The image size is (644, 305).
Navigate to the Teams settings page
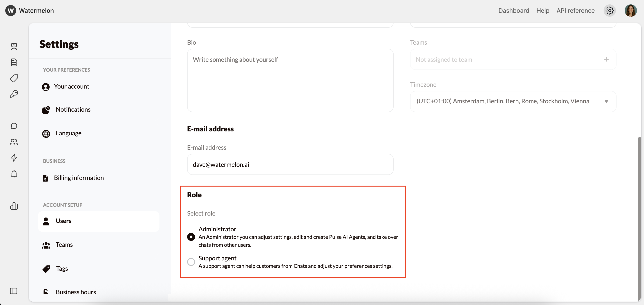point(64,244)
